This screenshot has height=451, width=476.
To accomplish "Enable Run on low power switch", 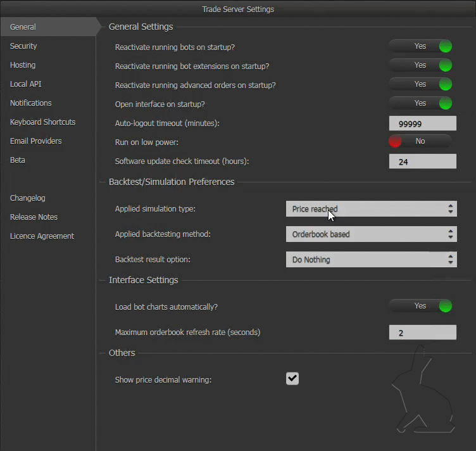I will coord(421,141).
